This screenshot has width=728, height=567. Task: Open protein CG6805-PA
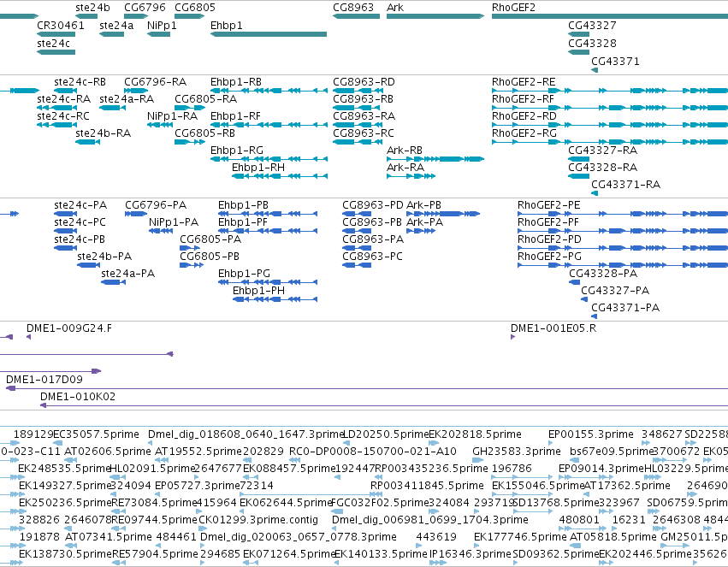(210, 239)
